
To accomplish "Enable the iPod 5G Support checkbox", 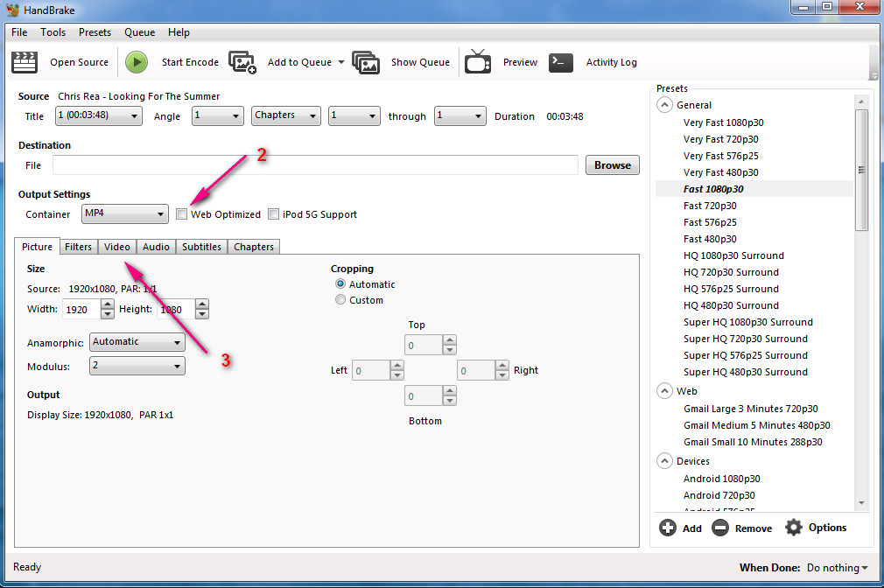I will tap(273, 214).
